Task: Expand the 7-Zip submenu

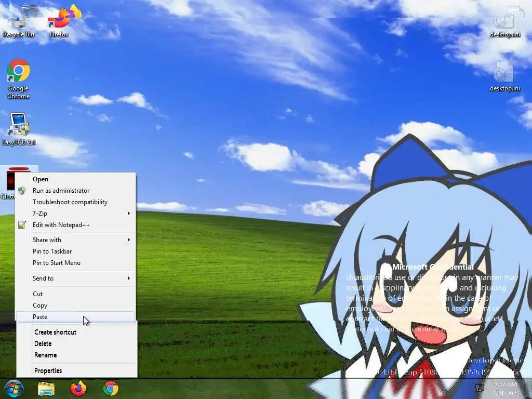Action: (x=75, y=213)
